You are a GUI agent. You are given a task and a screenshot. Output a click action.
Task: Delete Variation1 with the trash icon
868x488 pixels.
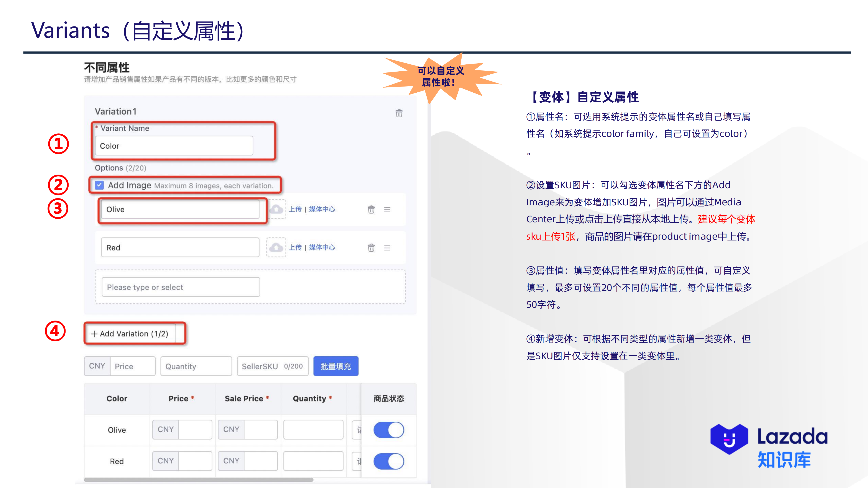pos(399,113)
